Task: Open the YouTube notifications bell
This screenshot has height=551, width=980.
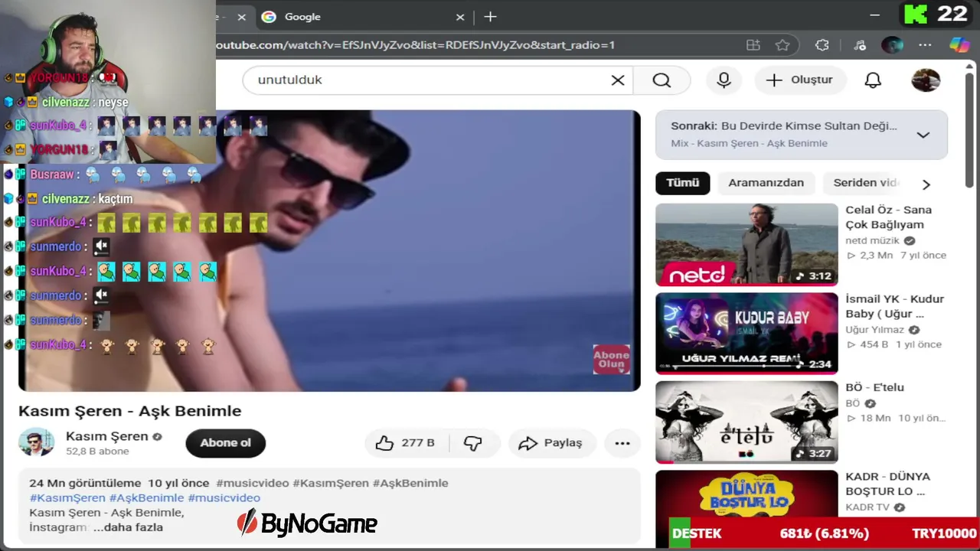Action: pyautogui.click(x=873, y=80)
